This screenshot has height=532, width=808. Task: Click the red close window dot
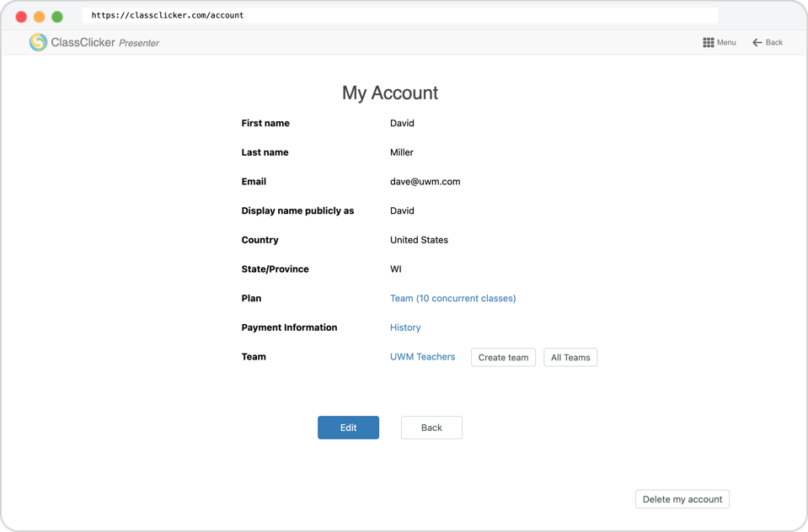click(x=21, y=17)
